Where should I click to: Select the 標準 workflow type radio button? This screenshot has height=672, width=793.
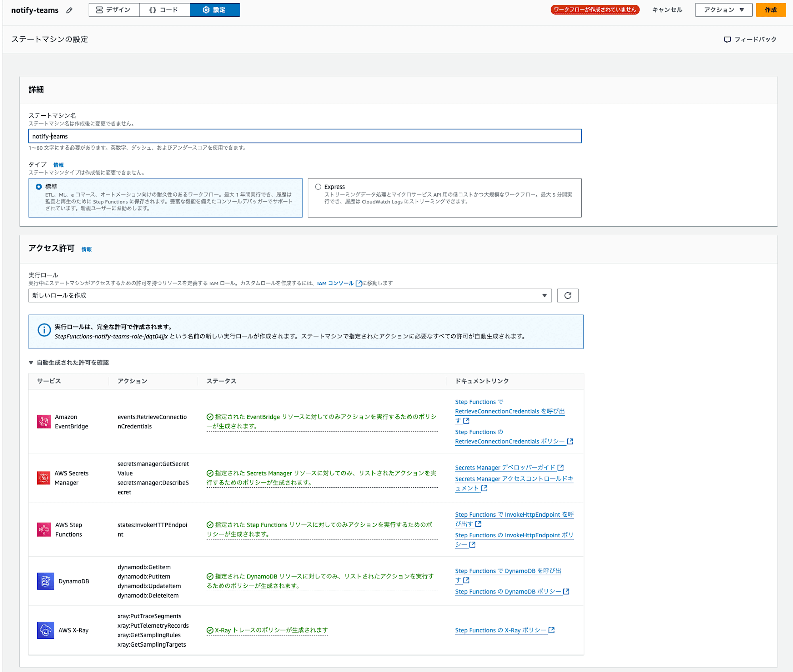coord(39,187)
